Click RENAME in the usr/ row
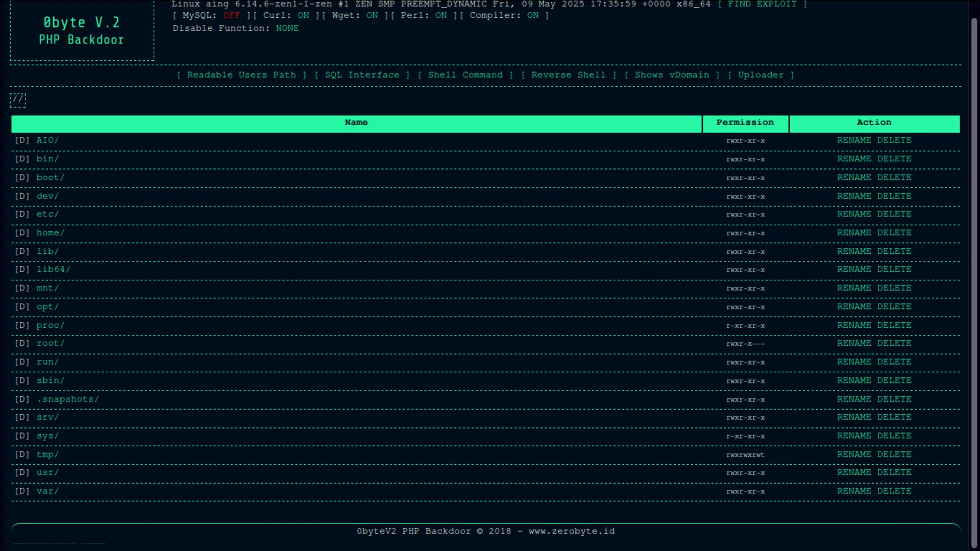 point(854,473)
